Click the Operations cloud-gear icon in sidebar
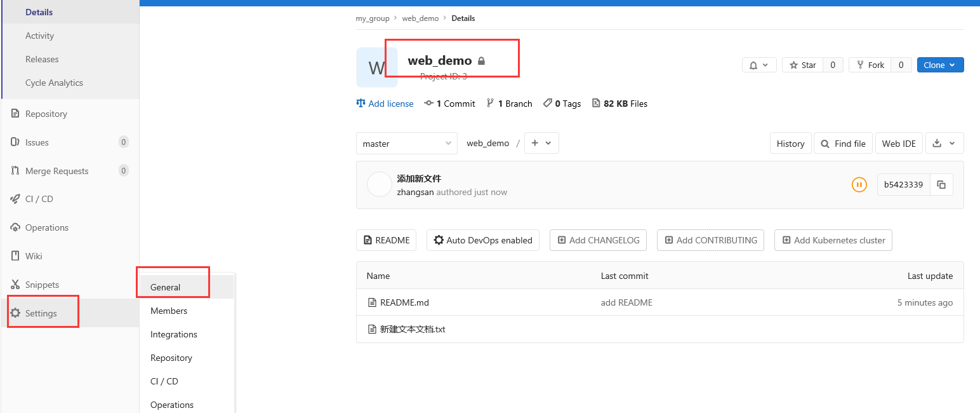 [x=15, y=227]
